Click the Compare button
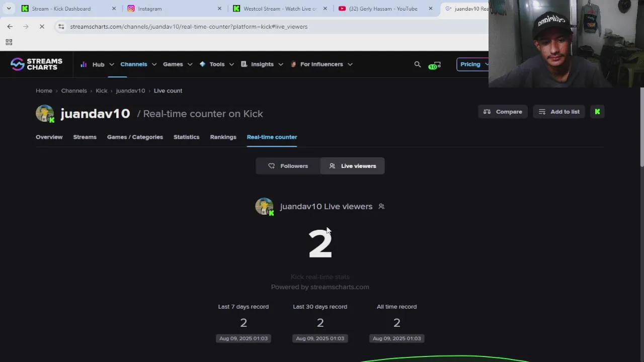 (503, 112)
